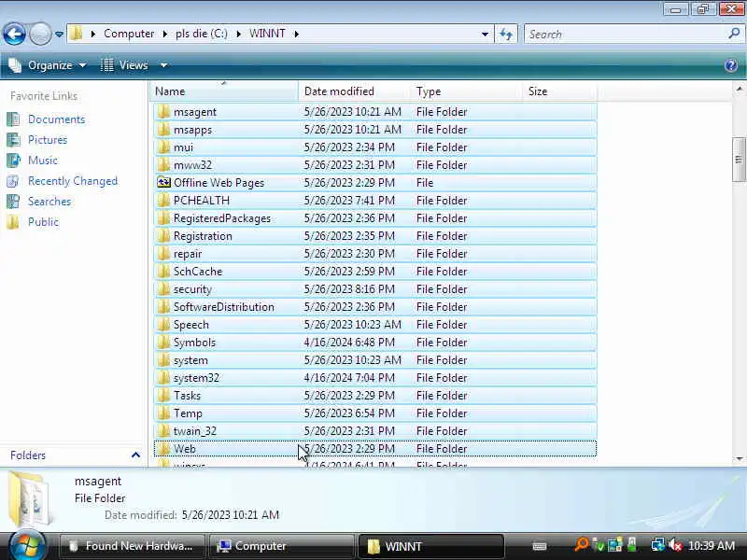Switch to Found New Hardware taskbar button
Viewport: 747px width, 560px height.
coord(132,546)
